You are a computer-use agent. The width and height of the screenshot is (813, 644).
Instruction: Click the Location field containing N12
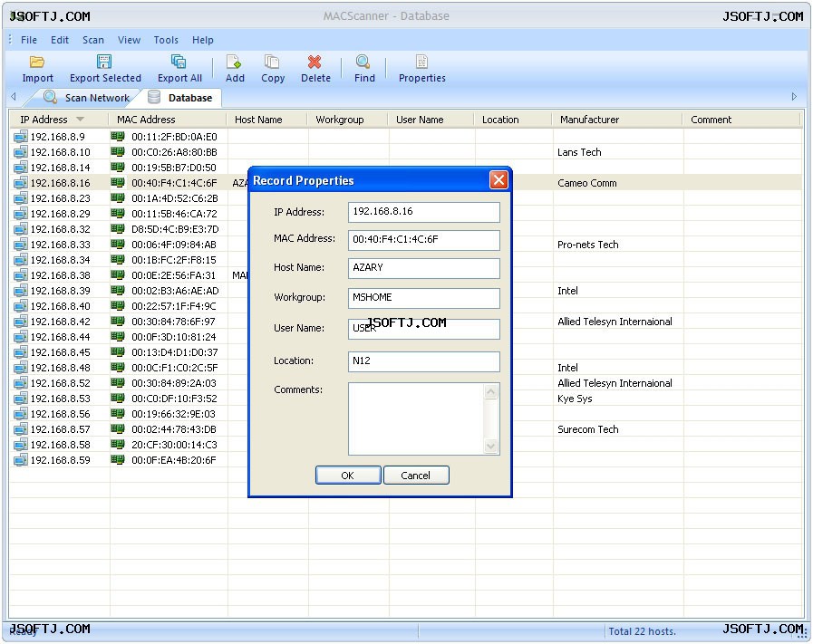coord(423,361)
